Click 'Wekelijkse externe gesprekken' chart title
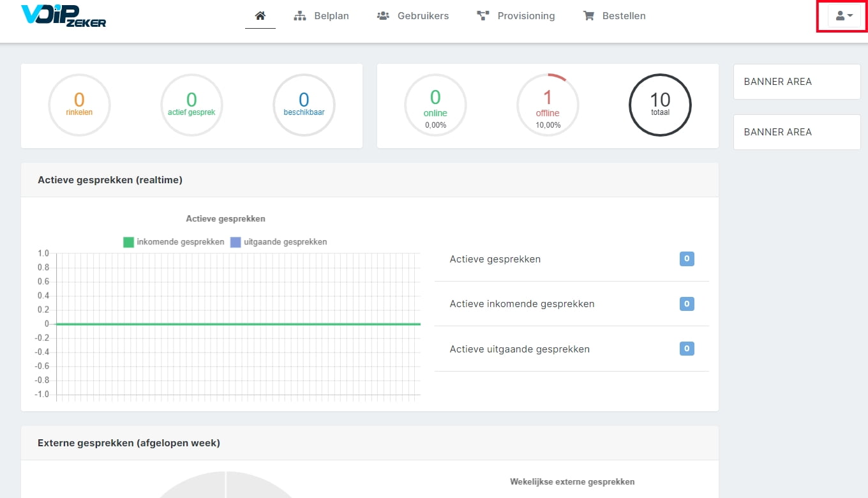The height and width of the screenshot is (498, 868). pyautogui.click(x=572, y=482)
